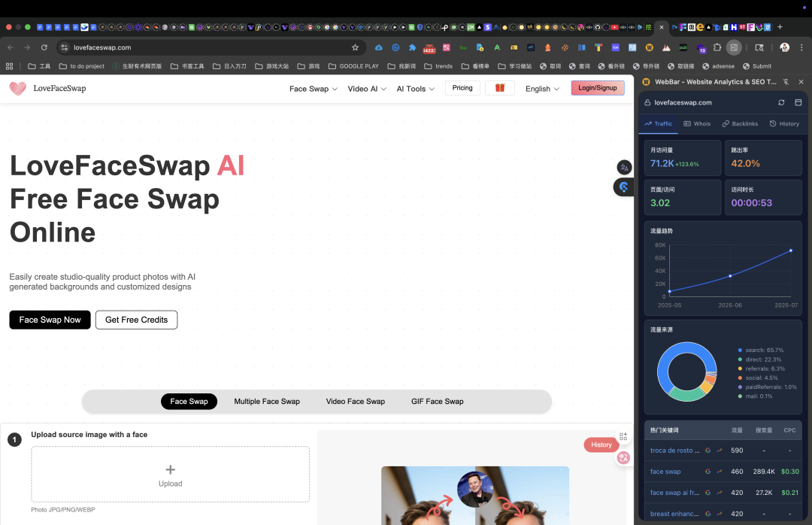Refresh WebBar data for lovefaceswap.com

tap(781, 102)
